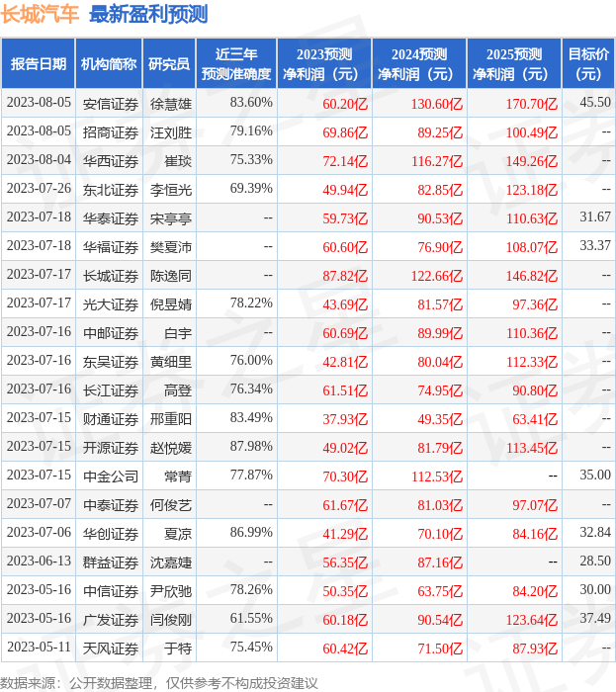Click the 研究员 column header

pyautogui.click(x=169, y=63)
